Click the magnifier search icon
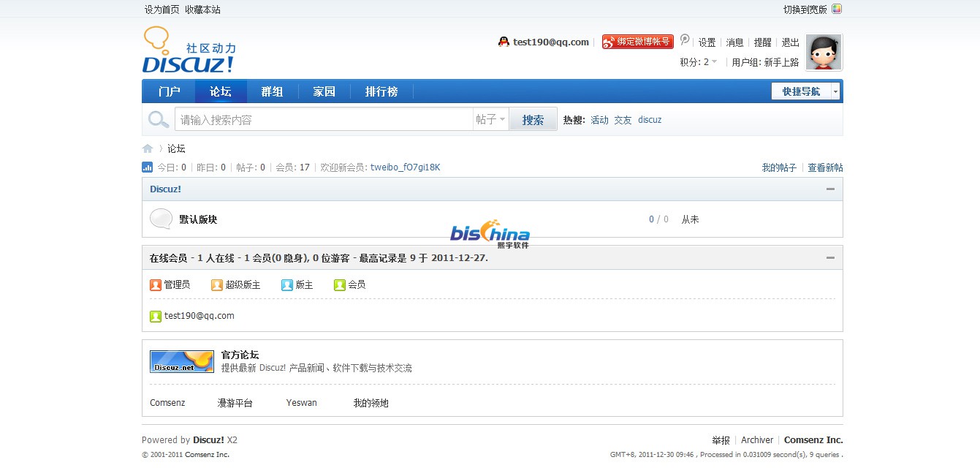Image resolution: width=980 pixels, height=468 pixels. tap(159, 119)
